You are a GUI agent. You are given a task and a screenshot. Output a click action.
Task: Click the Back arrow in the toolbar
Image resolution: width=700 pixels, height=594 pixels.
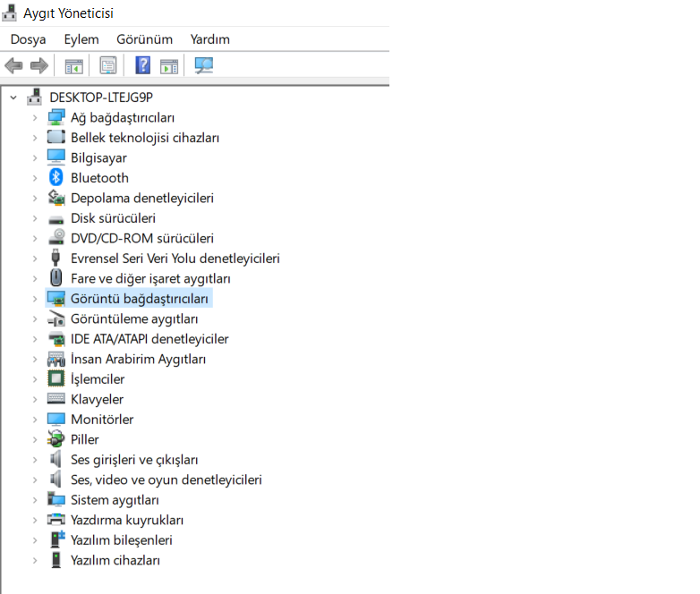[x=13, y=65]
